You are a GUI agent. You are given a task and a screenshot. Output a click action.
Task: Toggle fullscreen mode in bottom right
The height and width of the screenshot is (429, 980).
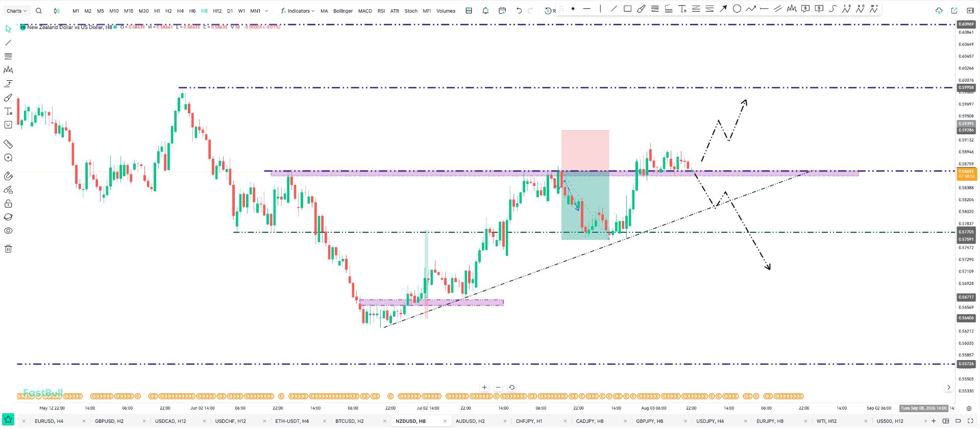pyautogui.click(x=970, y=421)
